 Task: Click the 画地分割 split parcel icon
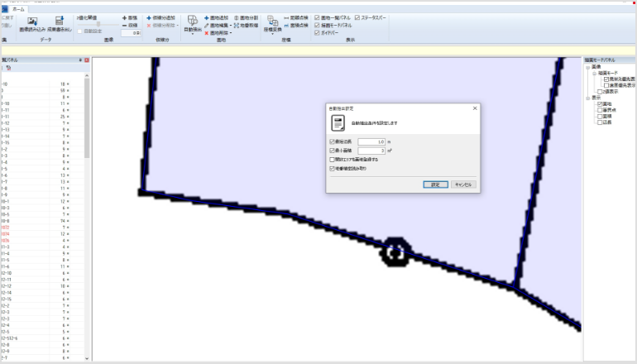coord(237,17)
